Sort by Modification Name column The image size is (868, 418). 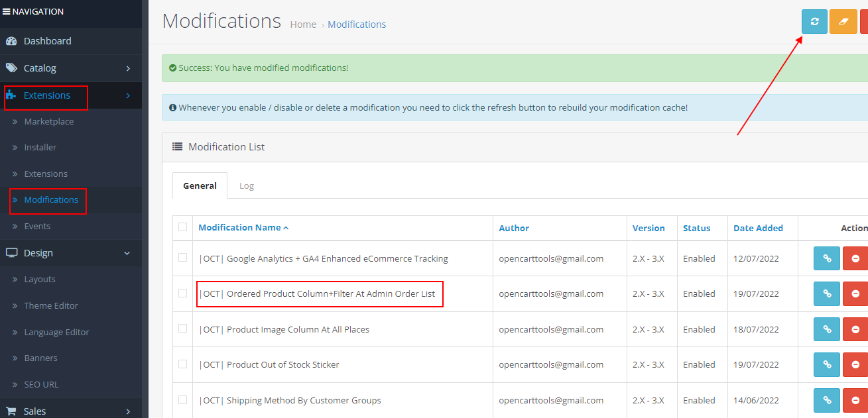pyautogui.click(x=239, y=227)
